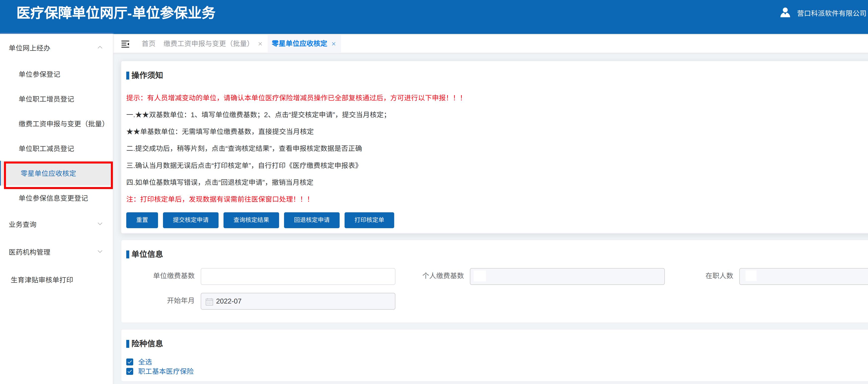Screen dimensions: 868x384
Task: Click 查询核定结果 to query results
Action: click(251, 220)
